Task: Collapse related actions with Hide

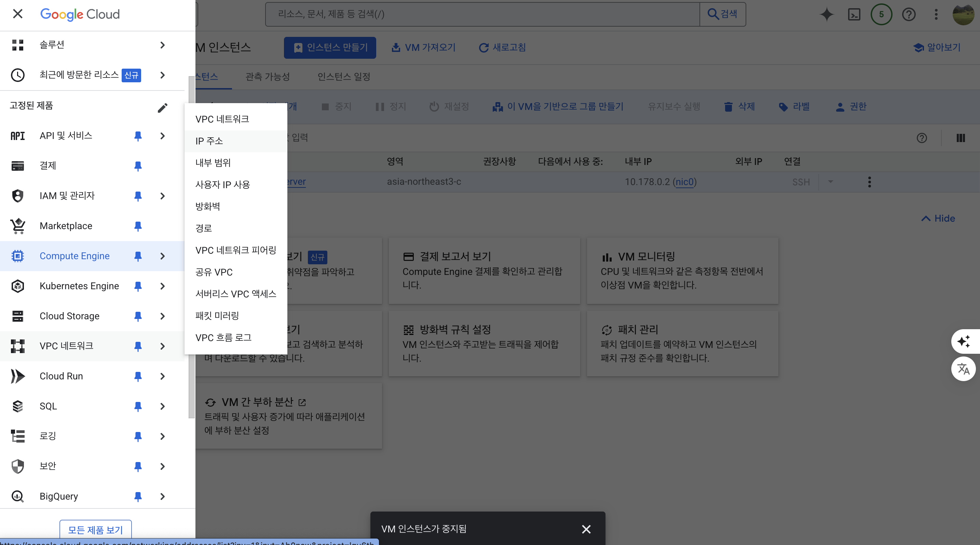Action: click(x=938, y=218)
